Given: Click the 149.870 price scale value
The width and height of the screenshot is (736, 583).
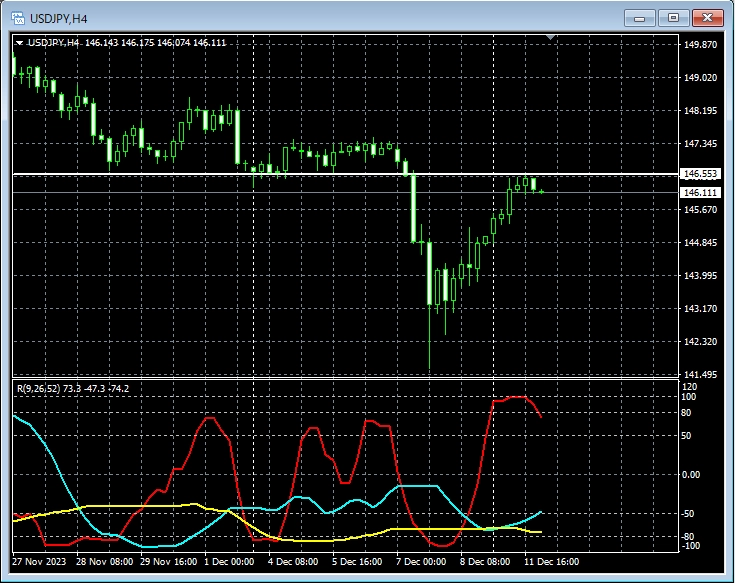Looking at the screenshot, I should tap(700, 45).
